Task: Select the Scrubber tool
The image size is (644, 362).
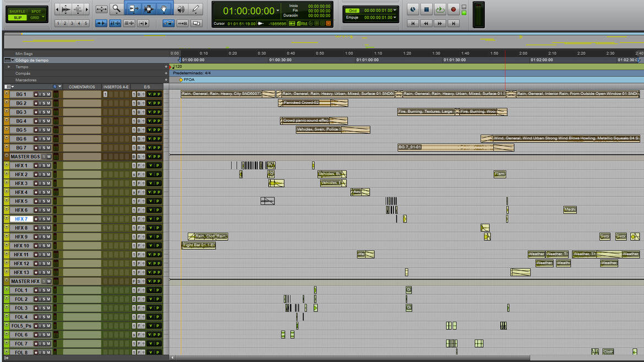Action: 182,9
